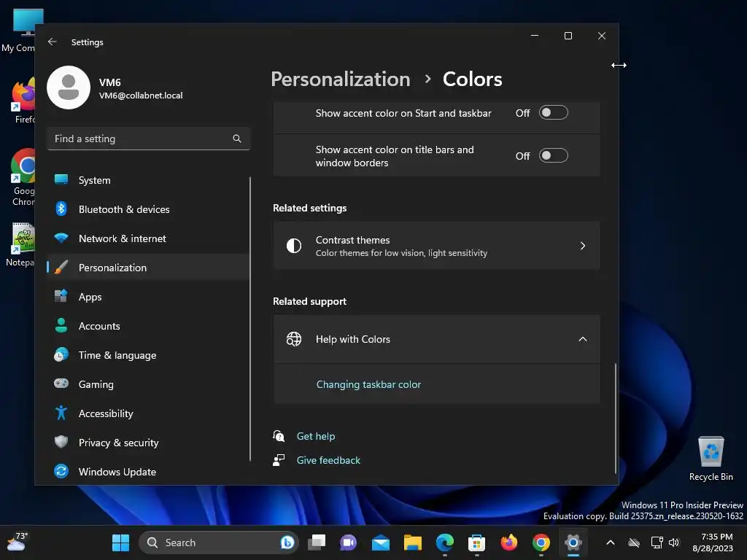Viewport: 747px width, 560px height.
Task: Open Time & language category
Action: (x=147, y=355)
